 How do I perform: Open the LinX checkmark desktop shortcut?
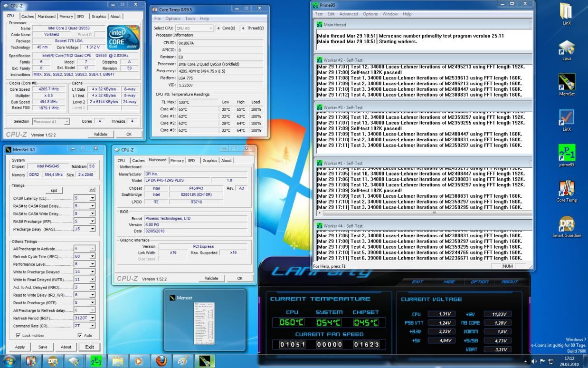(x=567, y=120)
